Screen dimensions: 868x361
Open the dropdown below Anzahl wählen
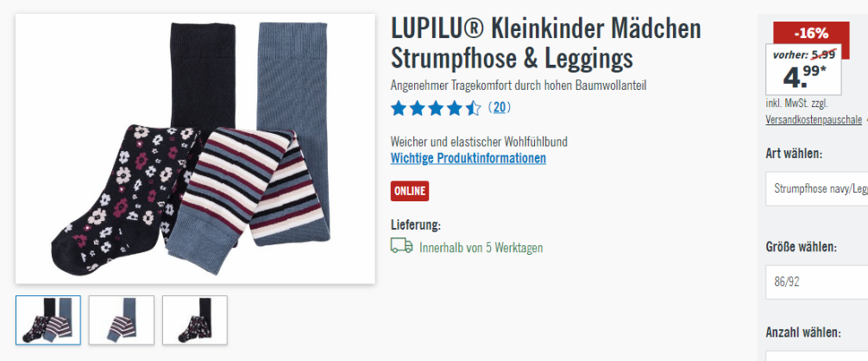[x=816, y=356]
